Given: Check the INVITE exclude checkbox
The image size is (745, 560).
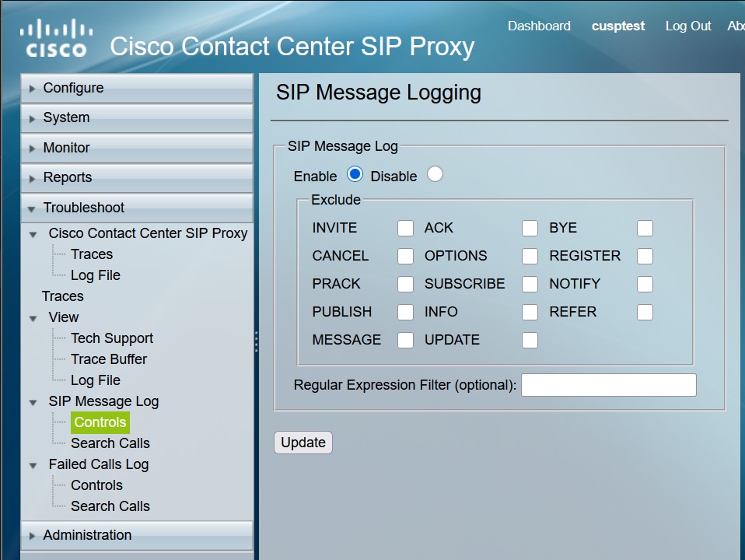Looking at the screenshot, I should point(405,228).
